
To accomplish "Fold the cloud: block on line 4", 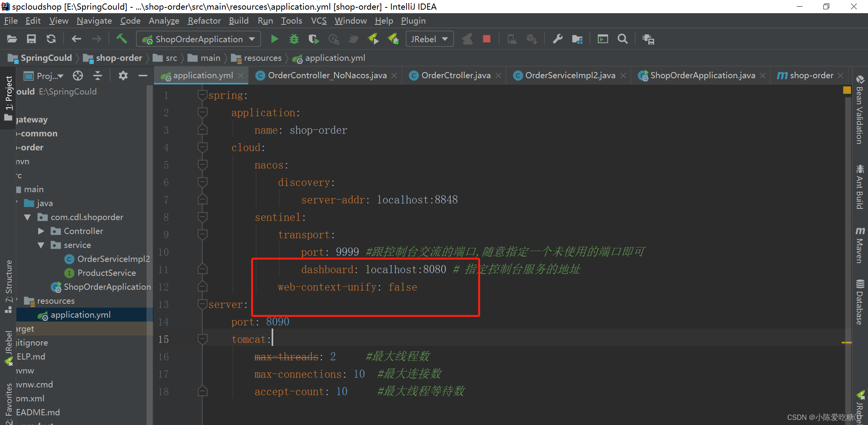I will click(x=202, y=148).
